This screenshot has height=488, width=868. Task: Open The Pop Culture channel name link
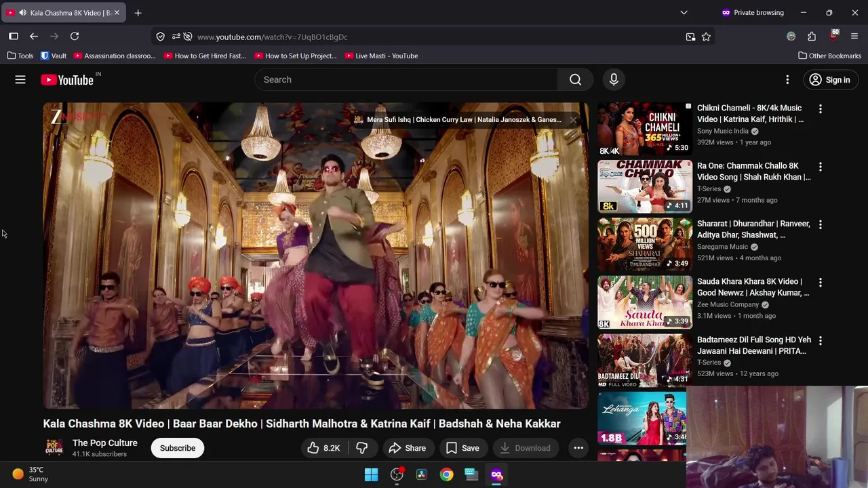pos(105,443)
